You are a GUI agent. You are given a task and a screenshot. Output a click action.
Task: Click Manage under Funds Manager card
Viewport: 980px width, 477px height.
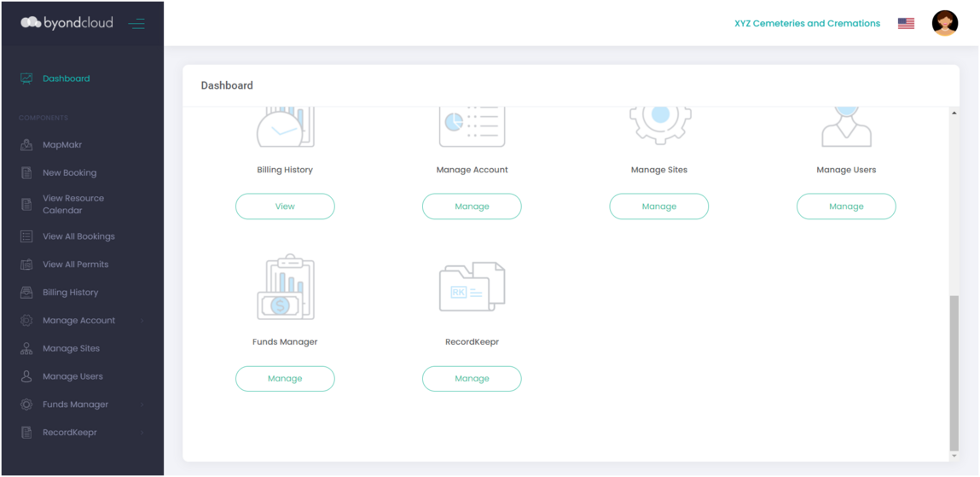tap(285, 379)
